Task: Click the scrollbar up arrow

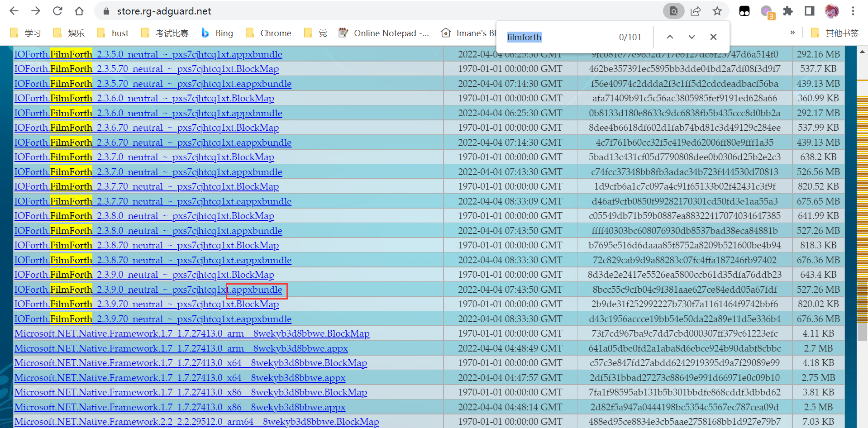Action: (x=862, y=52)
